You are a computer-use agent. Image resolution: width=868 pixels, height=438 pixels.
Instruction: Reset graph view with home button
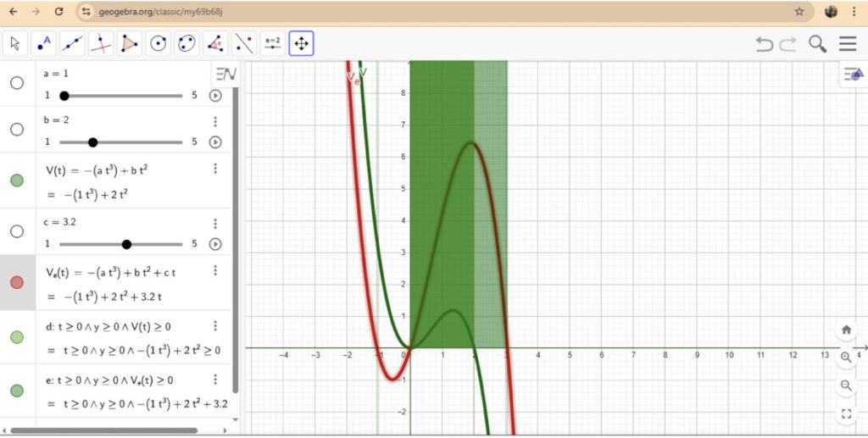point(846,330)
